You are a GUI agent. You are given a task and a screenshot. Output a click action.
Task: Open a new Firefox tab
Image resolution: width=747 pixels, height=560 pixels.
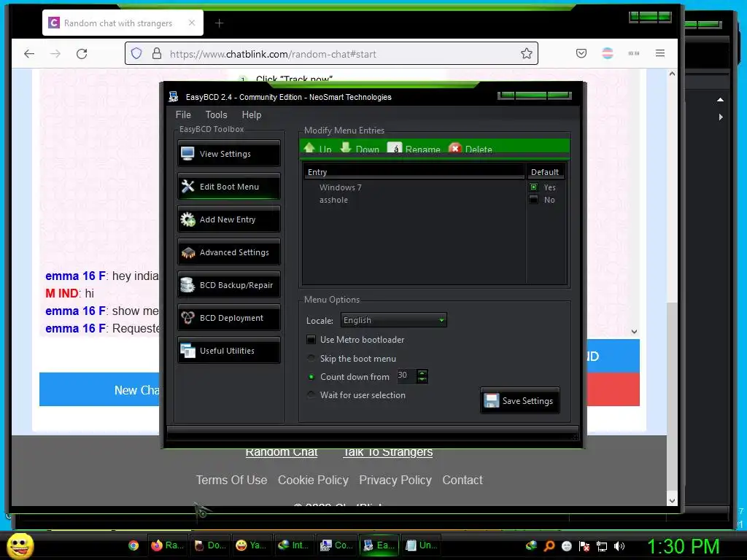[x=219, y=23]
